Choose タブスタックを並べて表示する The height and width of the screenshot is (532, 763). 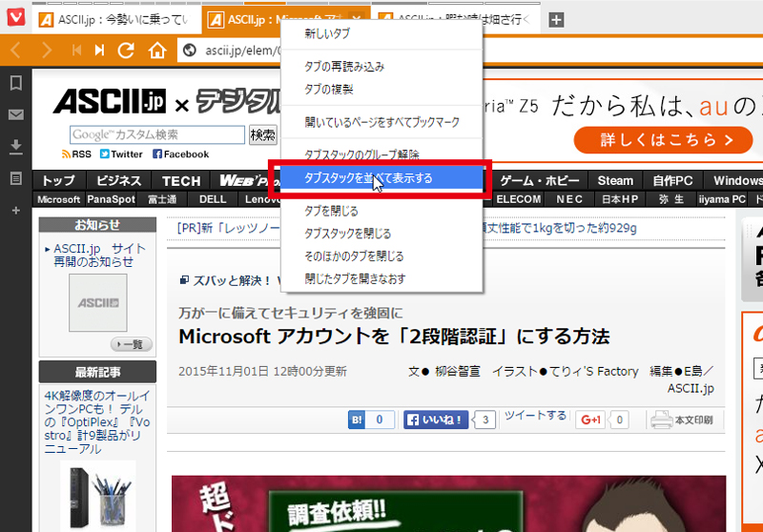[382, 178]
